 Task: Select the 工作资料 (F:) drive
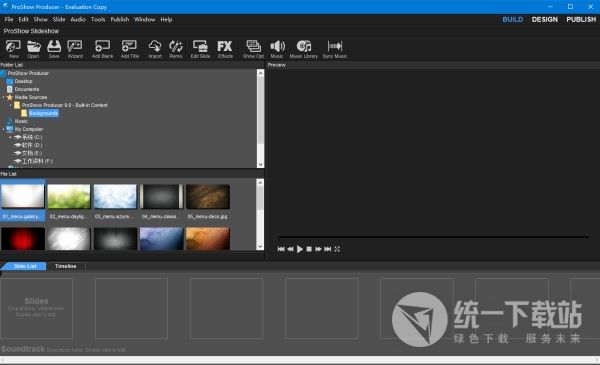(x=37, y=161)
